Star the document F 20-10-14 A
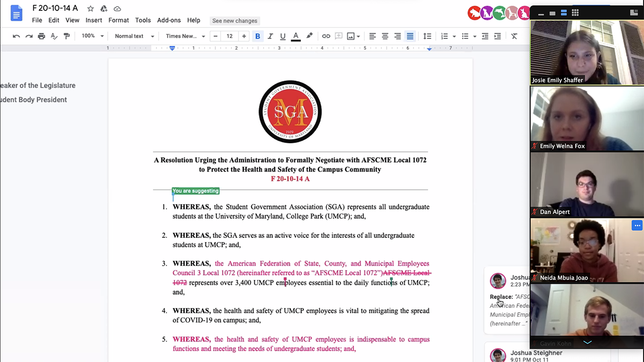This screenshot has width=644, height=362. coord(90,9)
